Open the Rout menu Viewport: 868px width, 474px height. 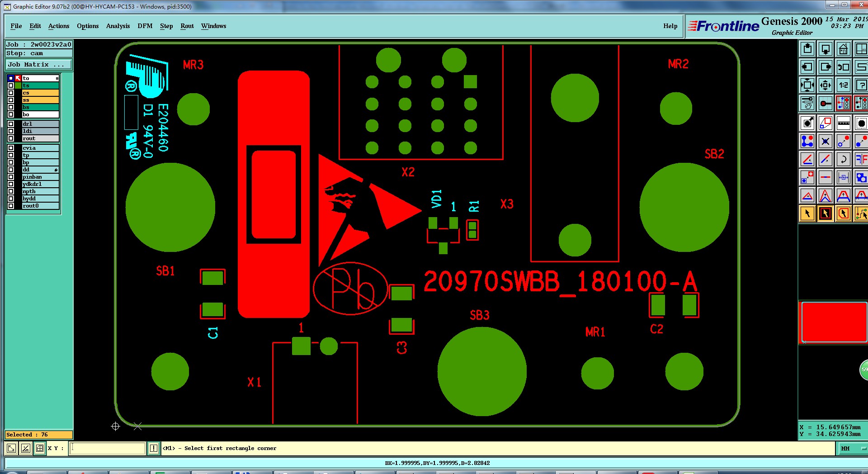[187, 26]
